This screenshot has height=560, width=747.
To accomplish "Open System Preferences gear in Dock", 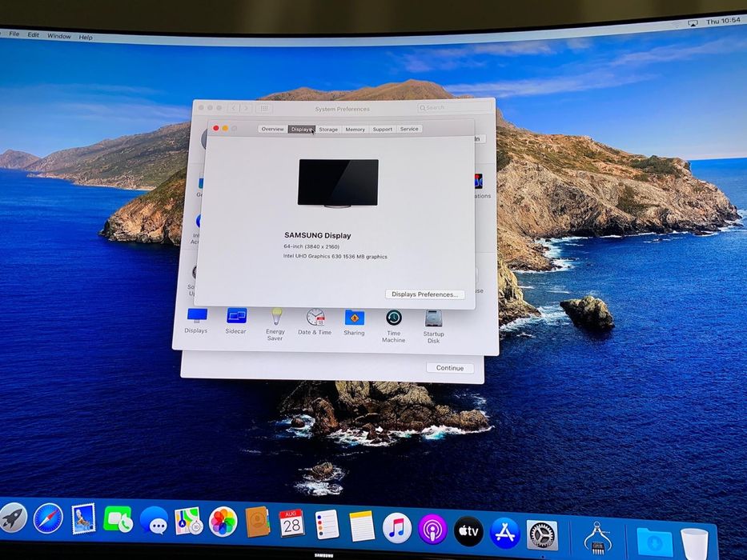I will 542,534.
